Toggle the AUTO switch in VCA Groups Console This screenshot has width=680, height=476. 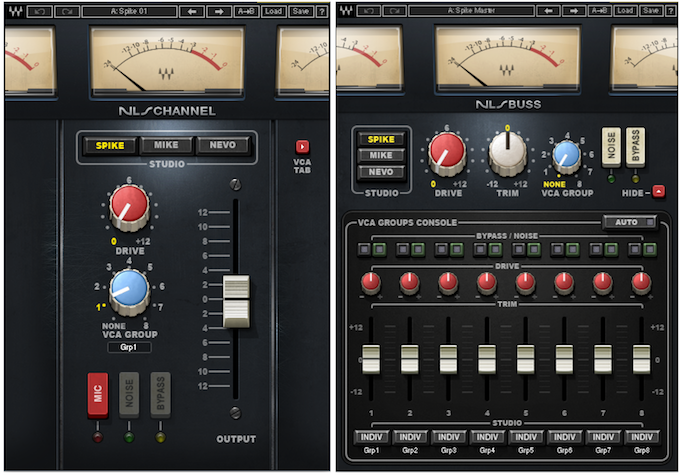pyautogui.click(x=630, y=222)
